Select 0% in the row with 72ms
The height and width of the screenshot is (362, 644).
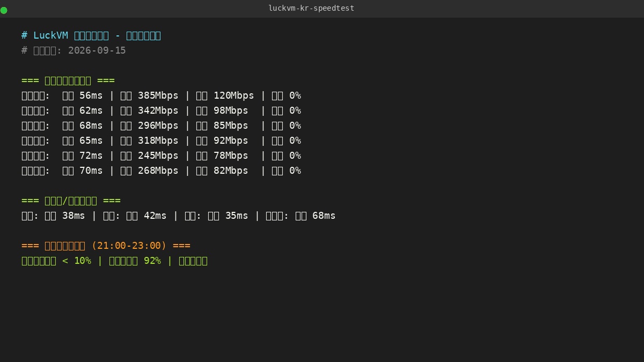295,156
